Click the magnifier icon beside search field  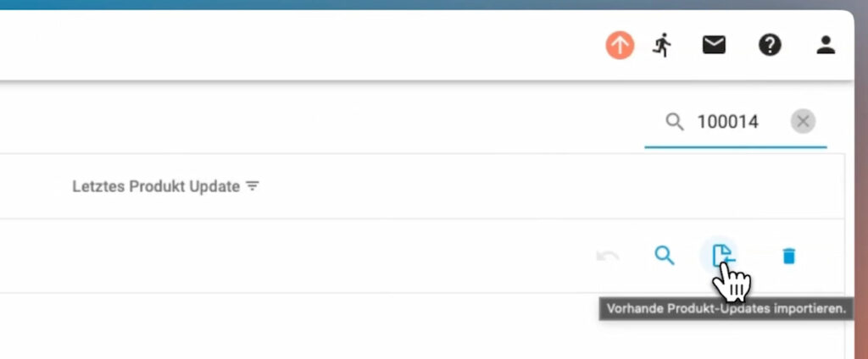675,122
